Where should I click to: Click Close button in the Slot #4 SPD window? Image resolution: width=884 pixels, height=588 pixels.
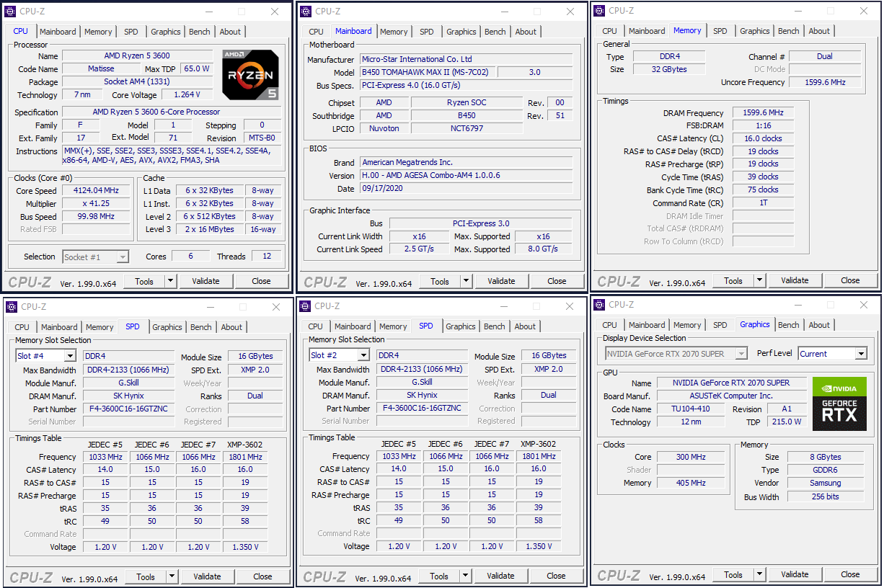coord(262,576)
